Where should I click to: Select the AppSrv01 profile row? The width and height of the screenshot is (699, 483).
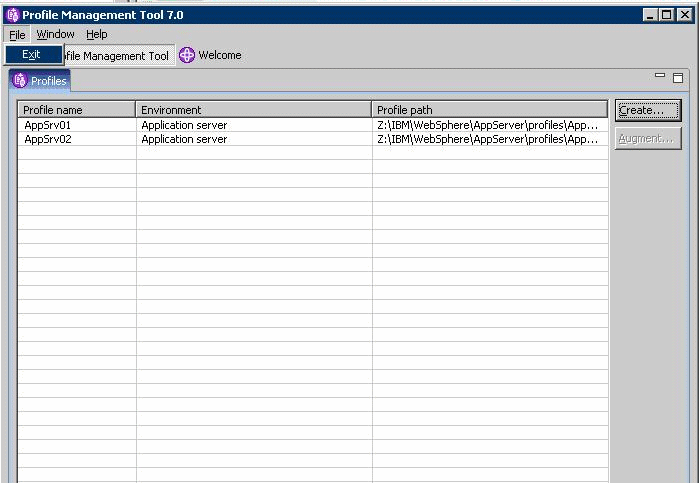point(47,125)
